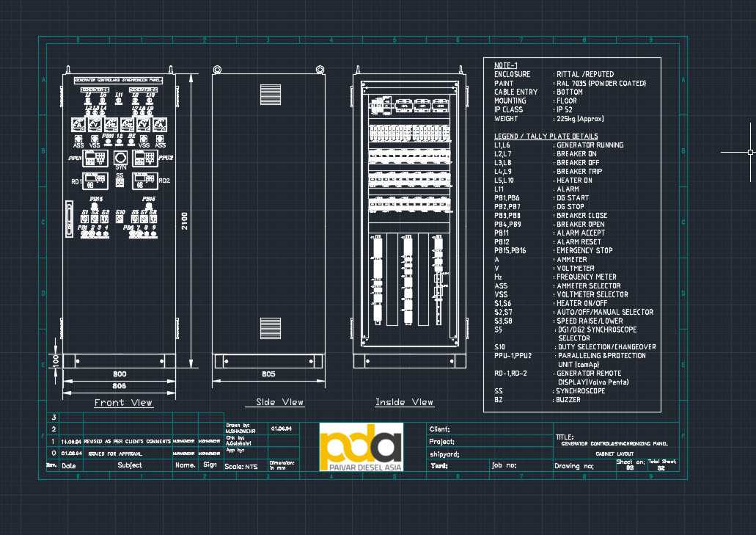Click the "shipyard:" title block field
756x535 pixels.
coord(444,454)
